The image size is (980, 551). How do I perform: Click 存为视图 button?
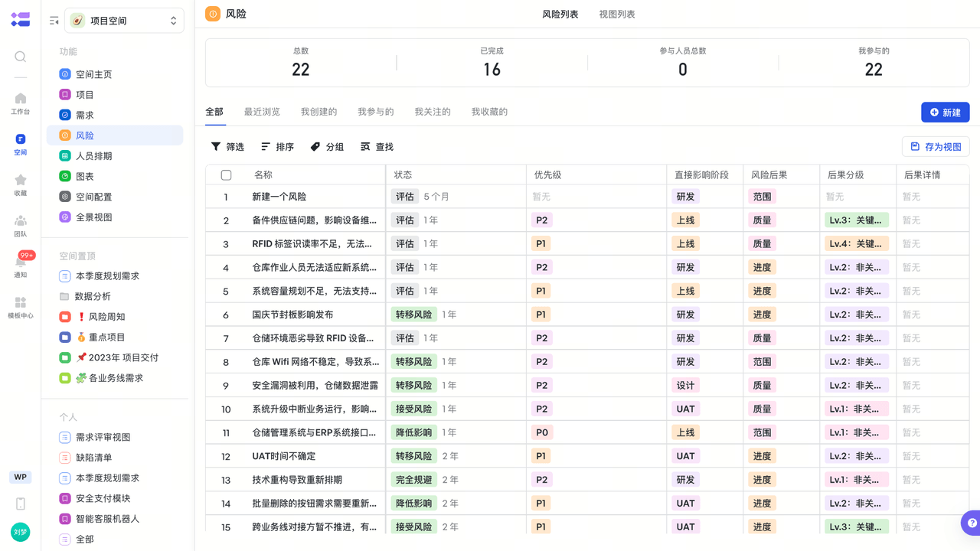point(936,147)
